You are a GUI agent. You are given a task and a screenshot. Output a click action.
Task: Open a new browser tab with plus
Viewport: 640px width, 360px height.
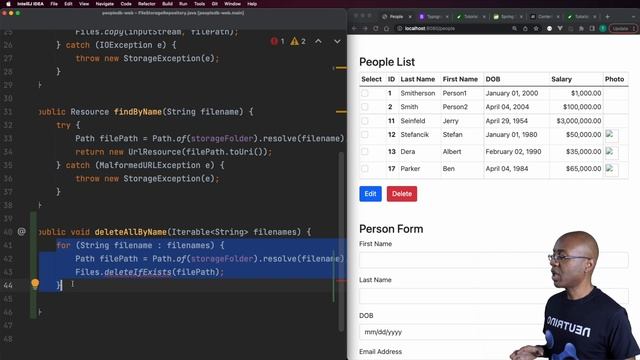pyautogui.click(x=607, y=17)
